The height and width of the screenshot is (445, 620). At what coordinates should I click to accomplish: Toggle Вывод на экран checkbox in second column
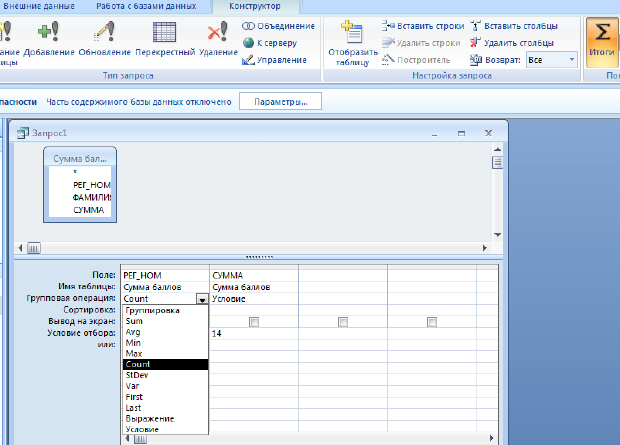254,321
